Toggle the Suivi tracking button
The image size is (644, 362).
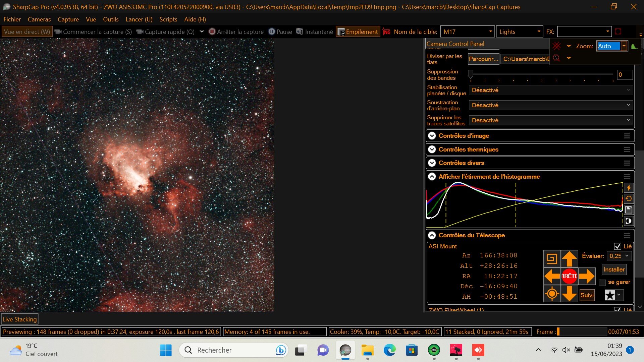(x=587, y=295)
